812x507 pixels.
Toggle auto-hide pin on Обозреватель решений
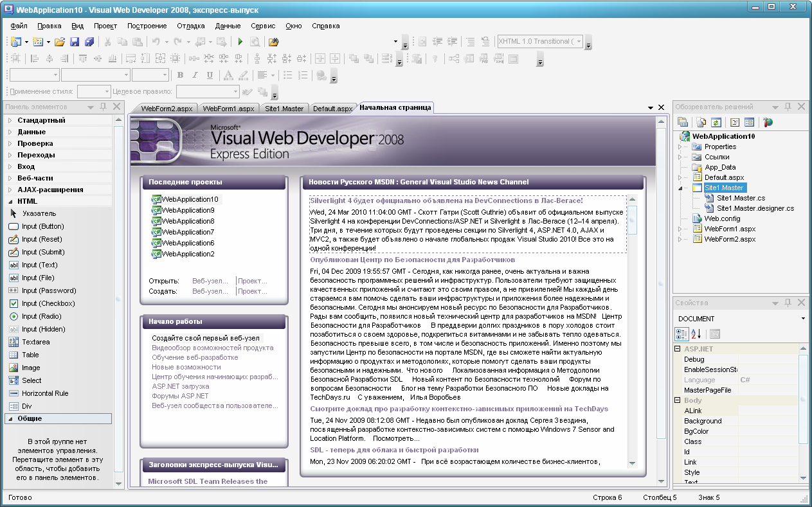click(x=788, y=107)
